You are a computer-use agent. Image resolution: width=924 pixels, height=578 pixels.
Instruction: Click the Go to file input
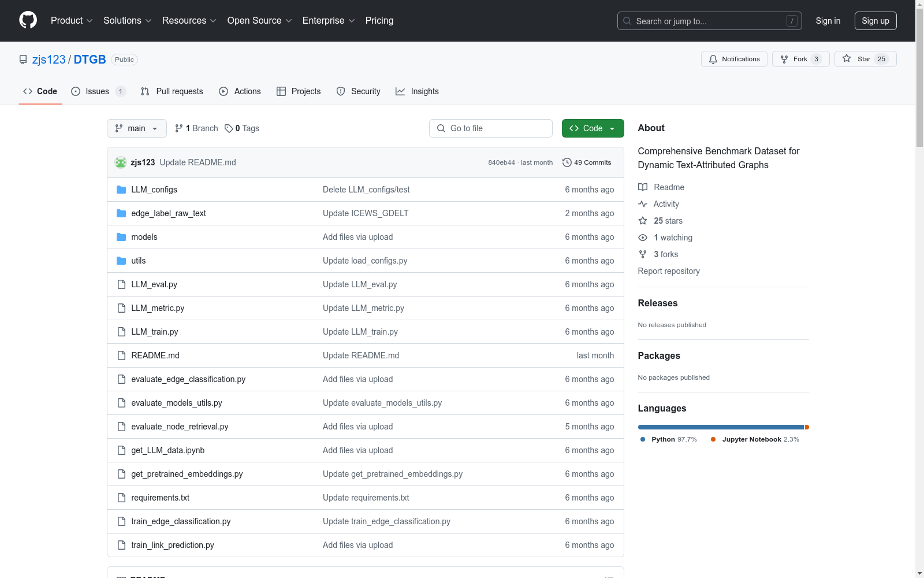click(491, 128)
